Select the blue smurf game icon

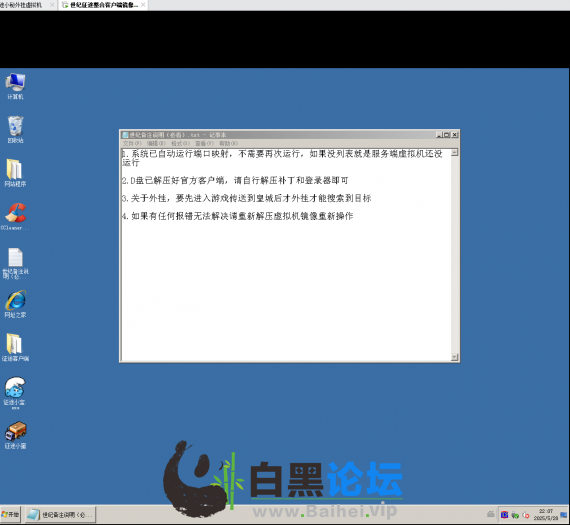15,393
